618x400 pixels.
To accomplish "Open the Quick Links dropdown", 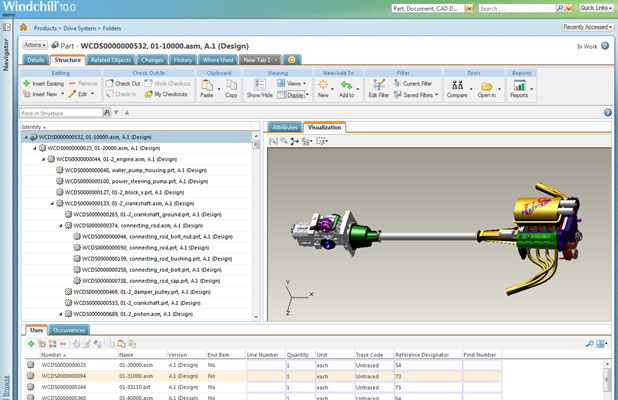I will click(594, 8).
